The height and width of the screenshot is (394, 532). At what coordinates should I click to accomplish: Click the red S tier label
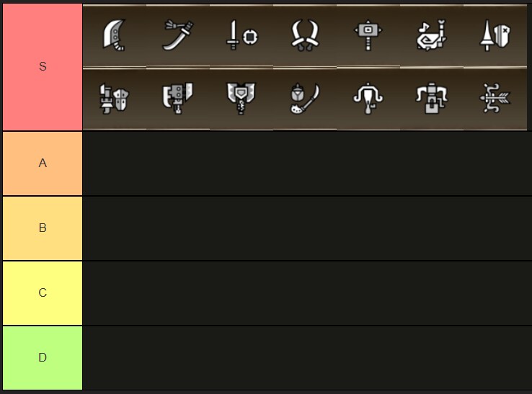(x=43, y=67)
